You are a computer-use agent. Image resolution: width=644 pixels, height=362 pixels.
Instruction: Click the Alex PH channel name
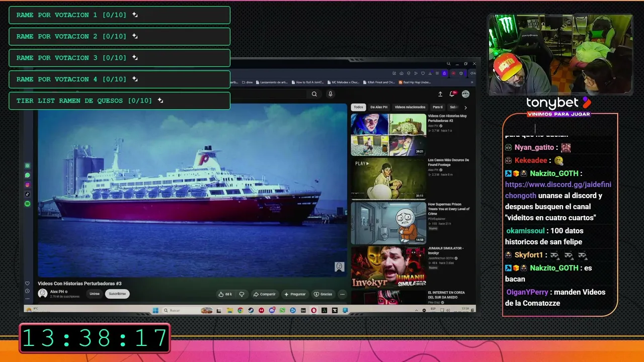coord(57,292)
